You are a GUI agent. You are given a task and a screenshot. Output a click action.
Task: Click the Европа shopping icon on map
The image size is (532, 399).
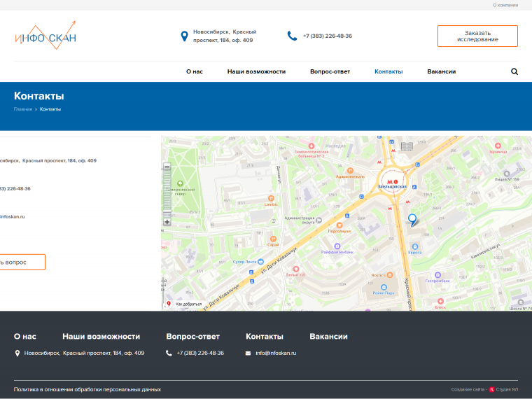pos(414,246)
